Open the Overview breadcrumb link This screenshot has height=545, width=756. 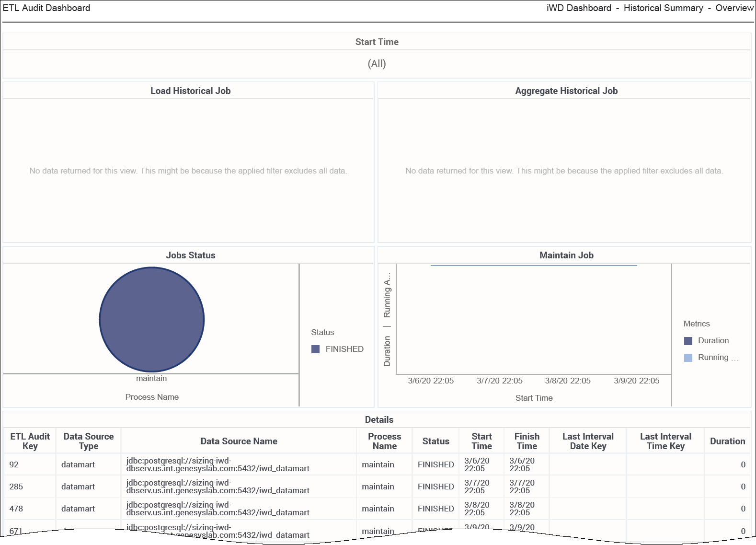tap(734, 8)
